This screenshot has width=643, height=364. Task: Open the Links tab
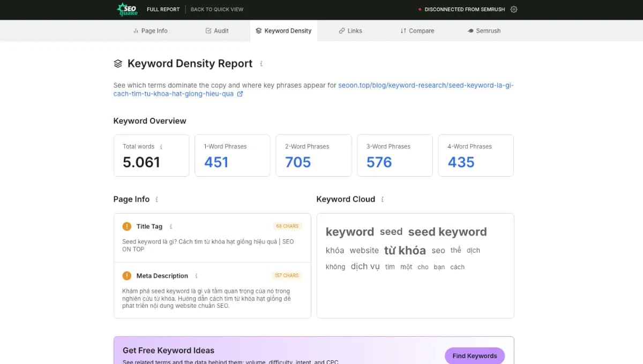350,31
